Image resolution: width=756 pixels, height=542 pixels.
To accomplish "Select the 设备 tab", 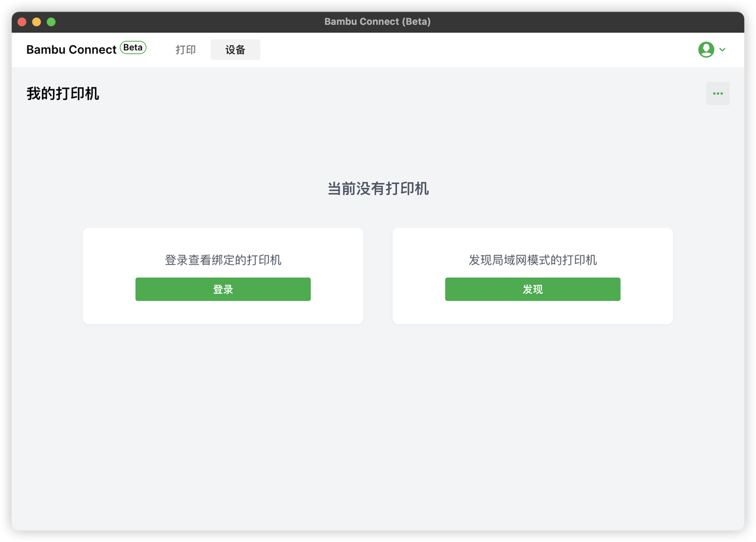I will (x=235, y=50).
